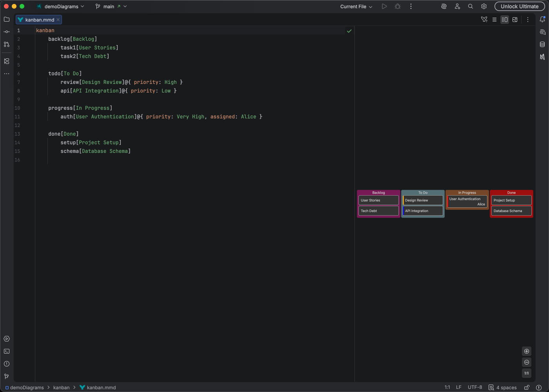Open the More Tool Windows ellipsis menu
Viewport: 549px width, 392px height.
[x=6, y=74]
